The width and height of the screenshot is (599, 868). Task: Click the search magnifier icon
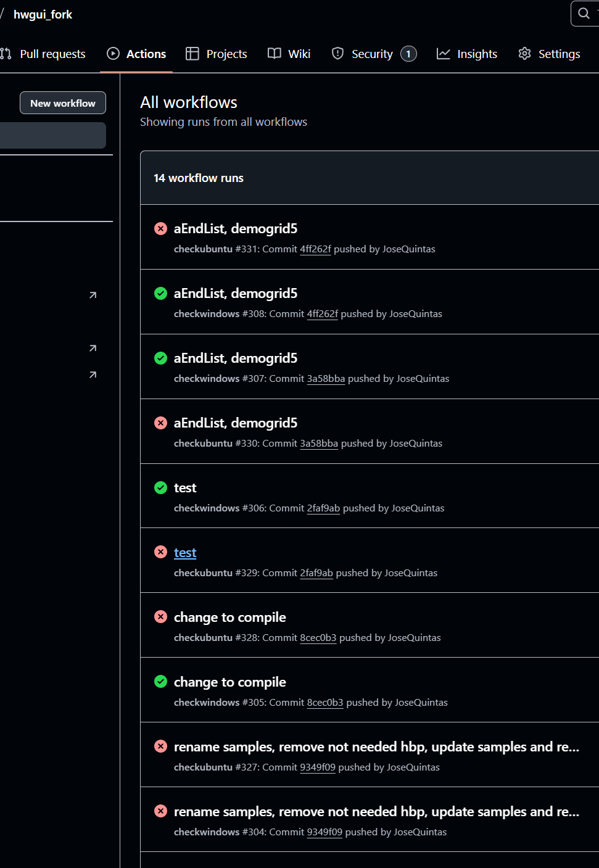click(584, 13)
